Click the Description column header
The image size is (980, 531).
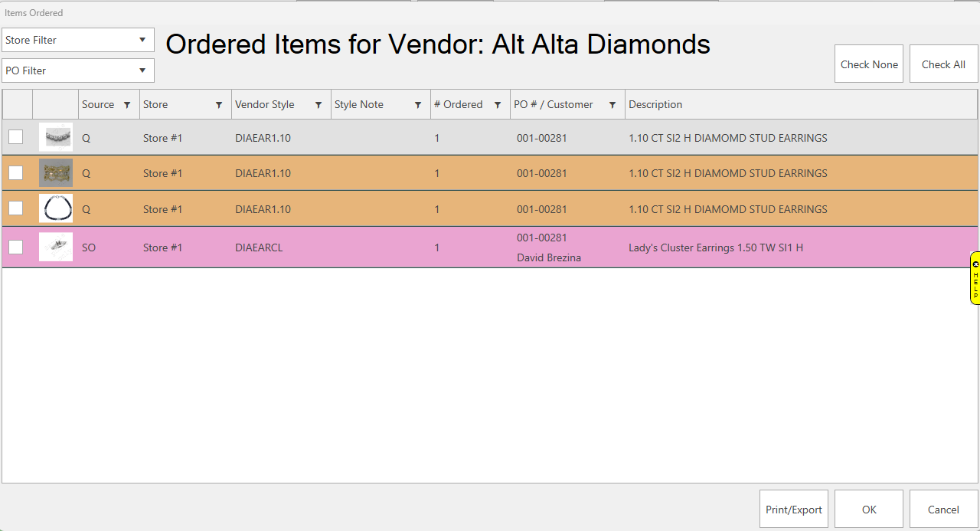[655, 105]
